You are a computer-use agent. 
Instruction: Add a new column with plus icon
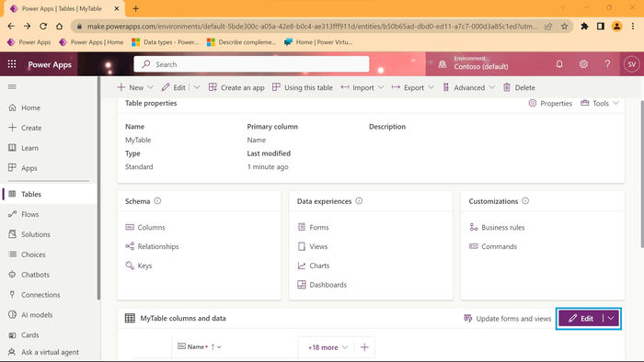click(x=364, y=347)
